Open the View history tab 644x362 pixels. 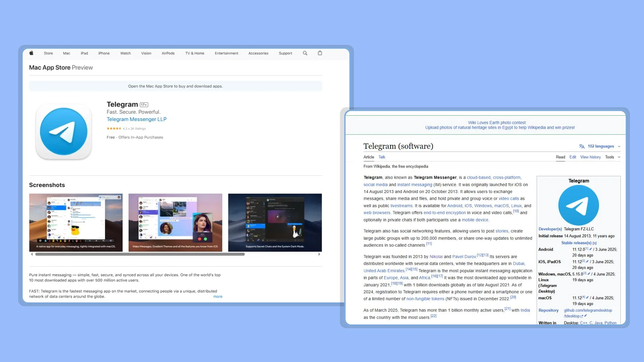click(590, 157)
